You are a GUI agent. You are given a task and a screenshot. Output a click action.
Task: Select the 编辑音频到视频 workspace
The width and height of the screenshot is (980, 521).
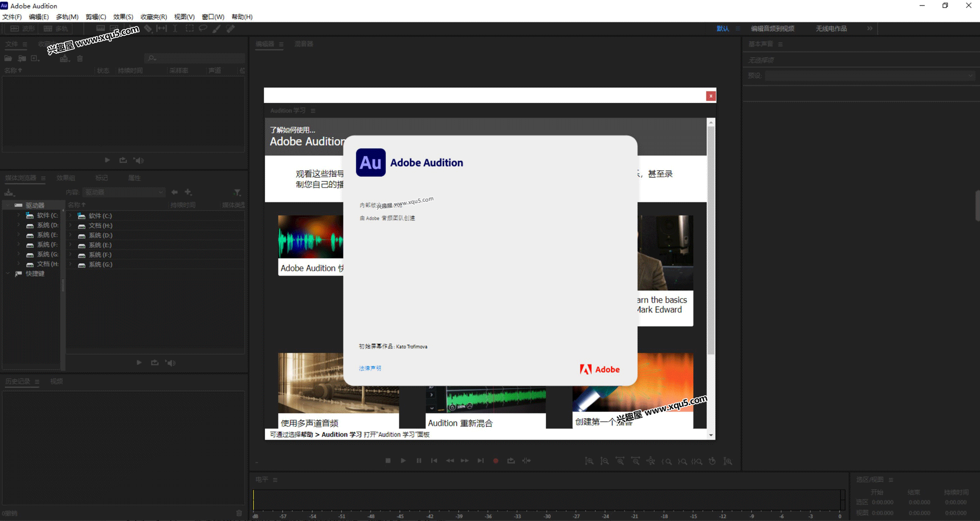773,28
